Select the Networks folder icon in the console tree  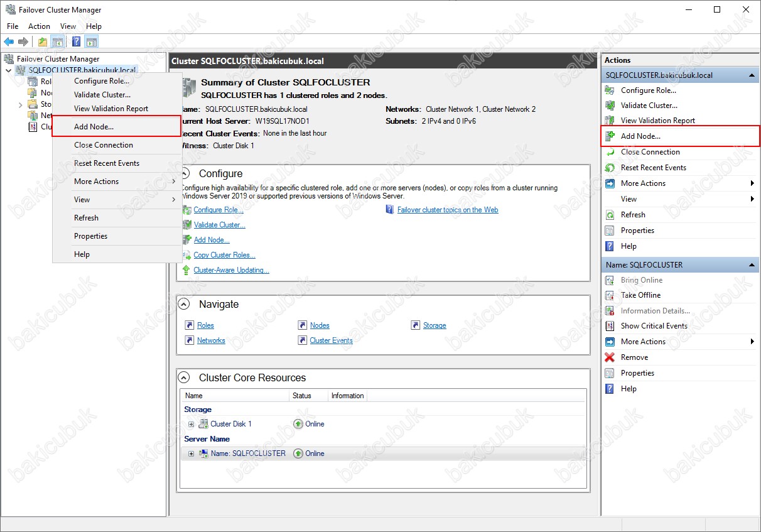pyautogui.click(x=33, y=116)
